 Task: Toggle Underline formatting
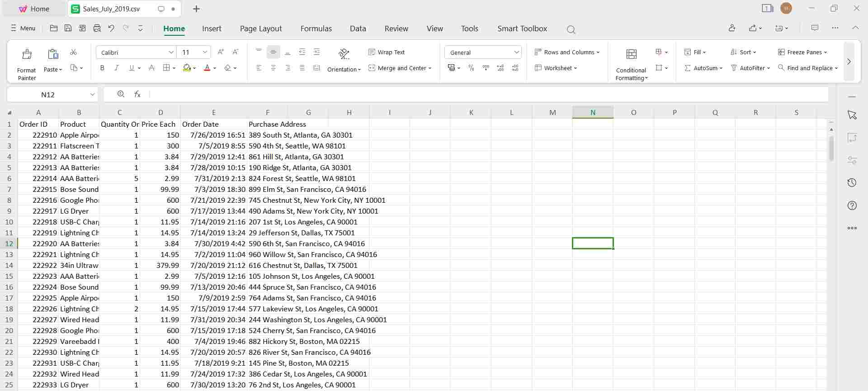coord(132,68)
